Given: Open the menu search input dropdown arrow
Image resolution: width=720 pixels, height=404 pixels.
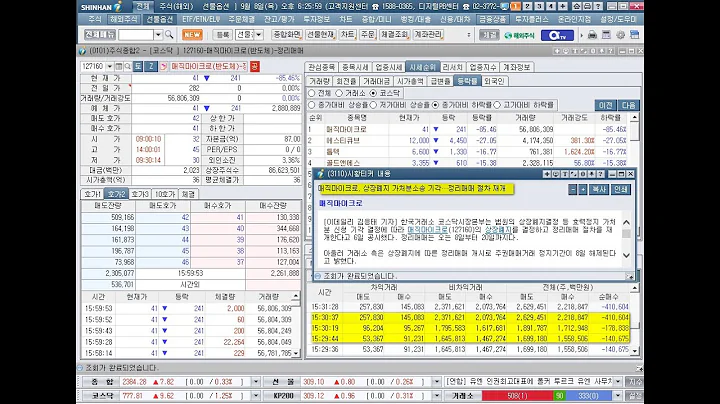Looking at the screenshot, I should click(158, 35).
